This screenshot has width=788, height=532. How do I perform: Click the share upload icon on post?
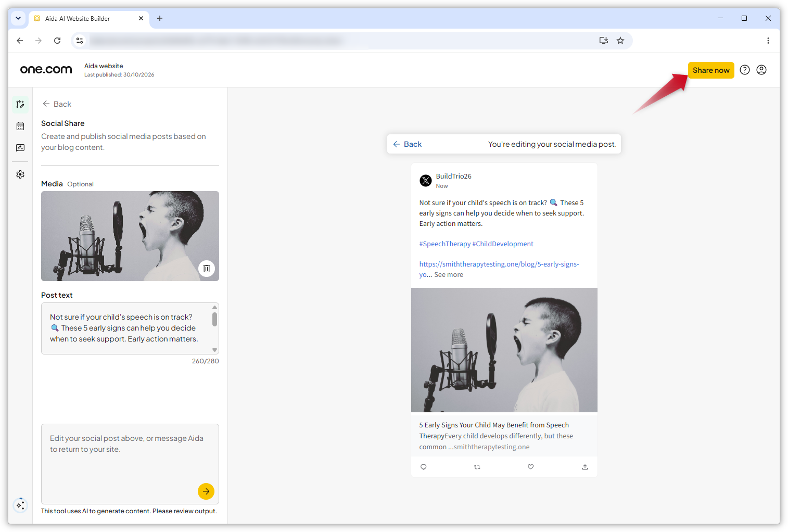(585, 467)
